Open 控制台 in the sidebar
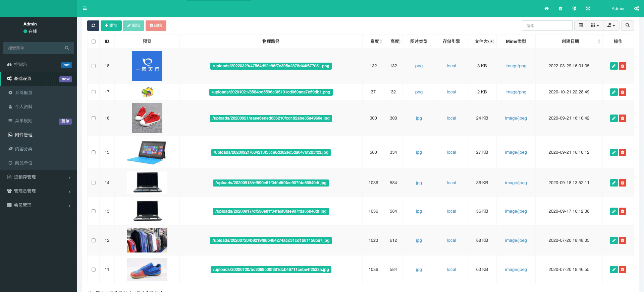Screen dimensions: 644x292 tap(39, 65)
